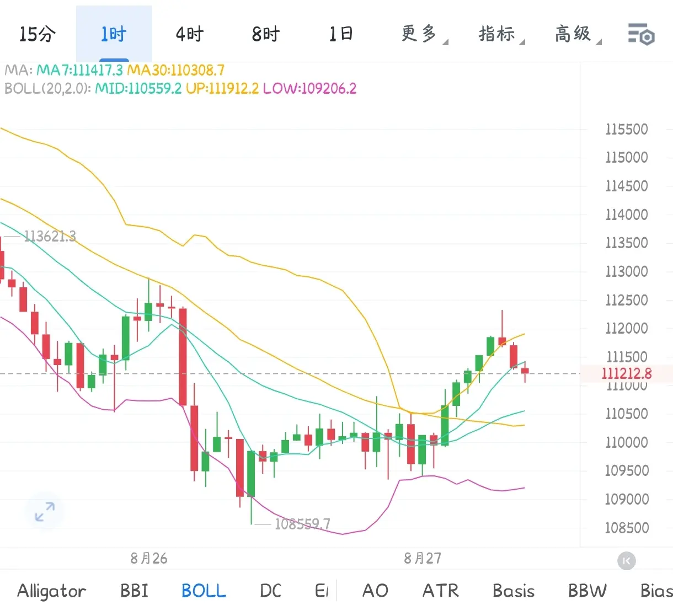Click the 8月27 date label
The width and height of the screenshot is (673, 616).
(x=423, y=559)
